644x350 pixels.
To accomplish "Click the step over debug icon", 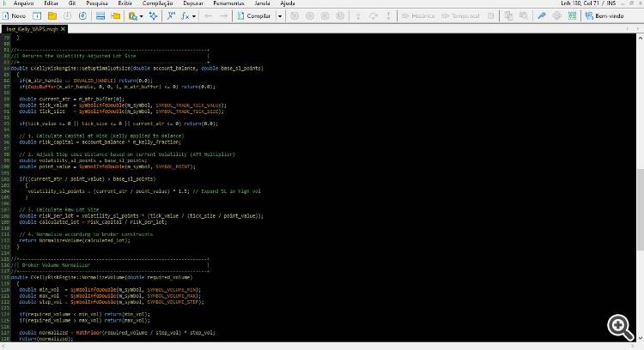I will 374,16.
